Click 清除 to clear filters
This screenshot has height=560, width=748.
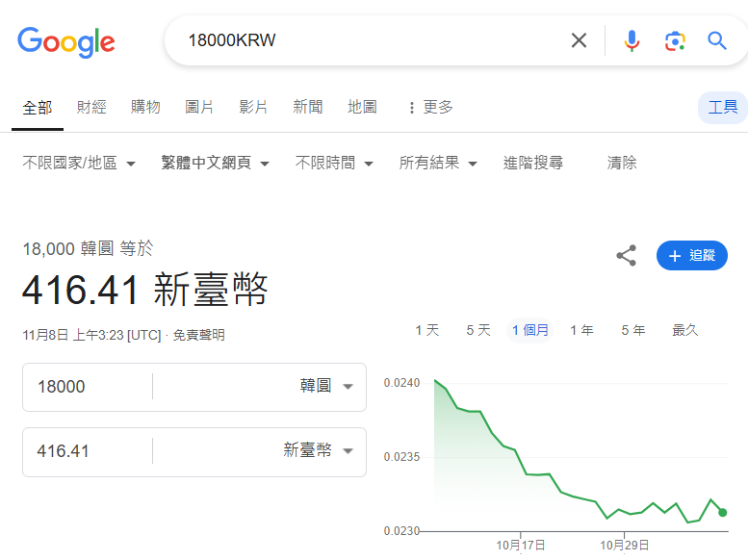tap(622, 164)
